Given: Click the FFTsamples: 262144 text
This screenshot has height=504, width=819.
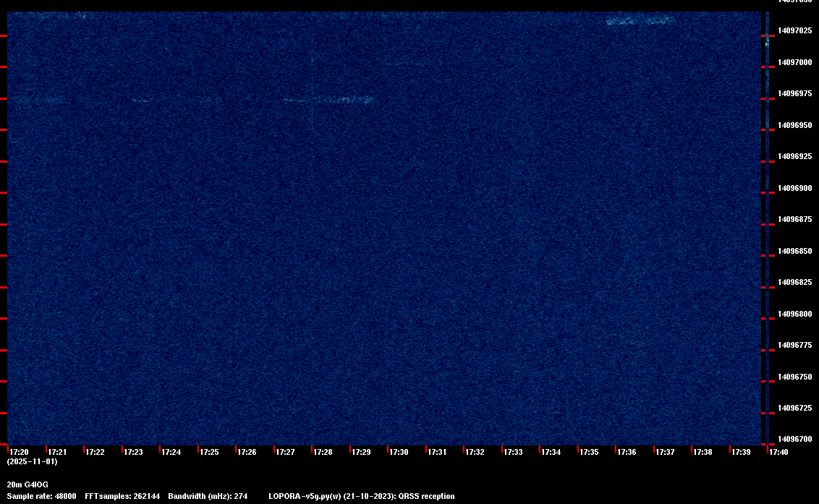Looking at the screenshot, I should (122, 496).
